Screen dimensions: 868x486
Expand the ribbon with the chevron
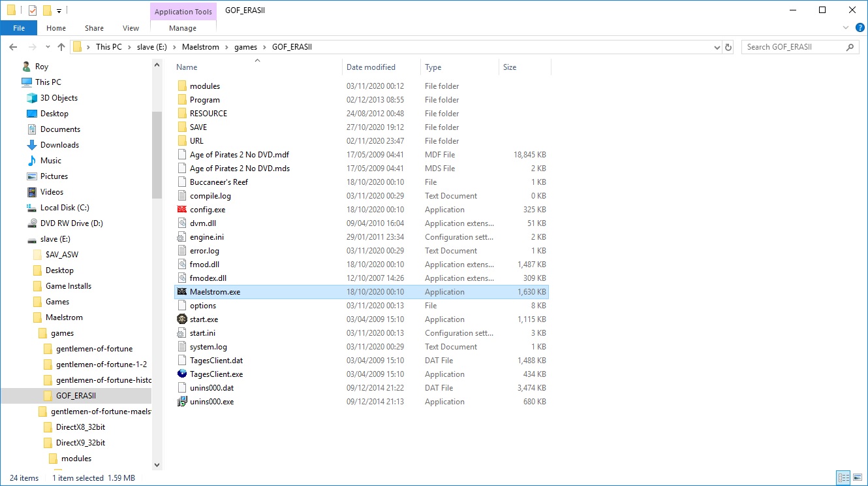[846, 28]
